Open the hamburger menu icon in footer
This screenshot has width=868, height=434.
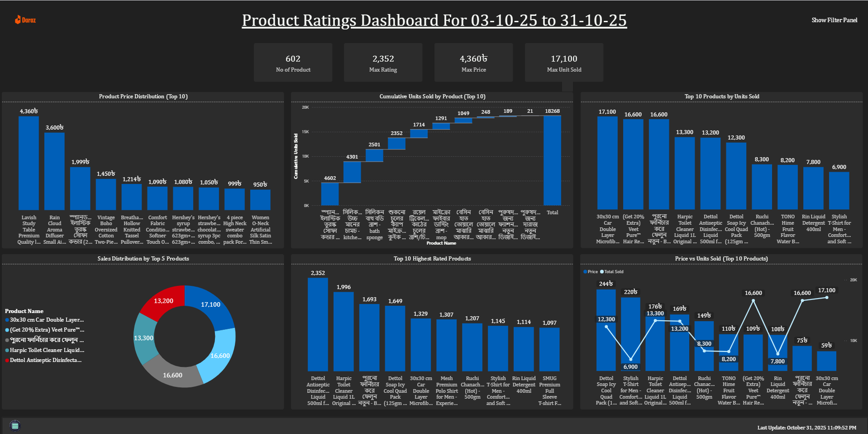pos(15,426)
